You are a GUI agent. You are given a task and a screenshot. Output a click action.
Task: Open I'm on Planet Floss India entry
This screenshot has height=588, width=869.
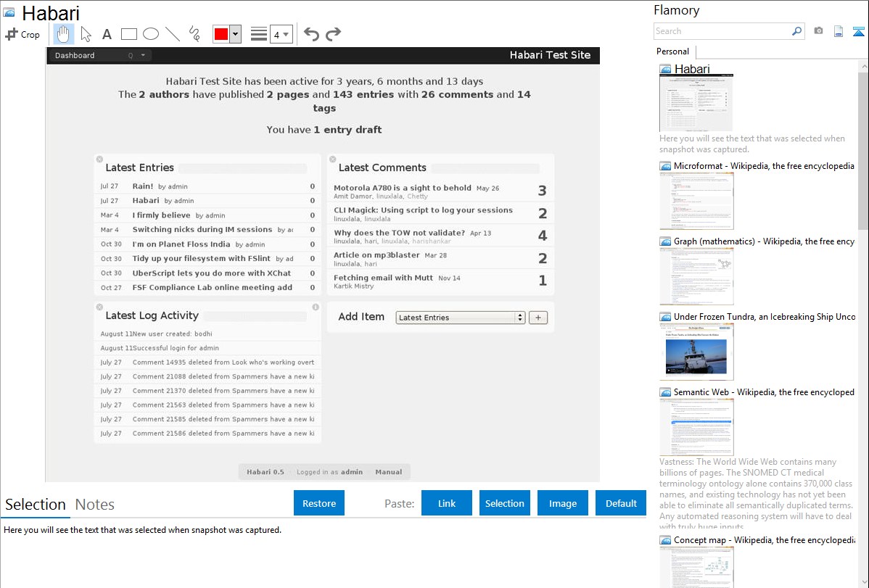[181, 244]
